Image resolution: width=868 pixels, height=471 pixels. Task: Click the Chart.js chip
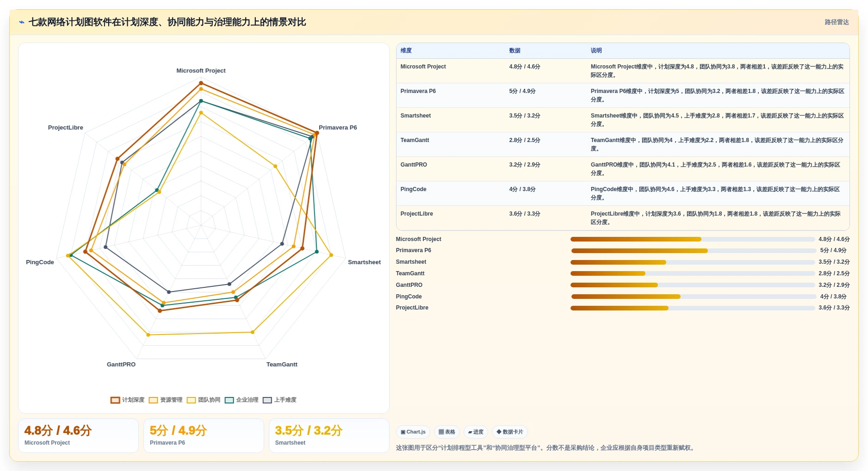coord(413,432)
